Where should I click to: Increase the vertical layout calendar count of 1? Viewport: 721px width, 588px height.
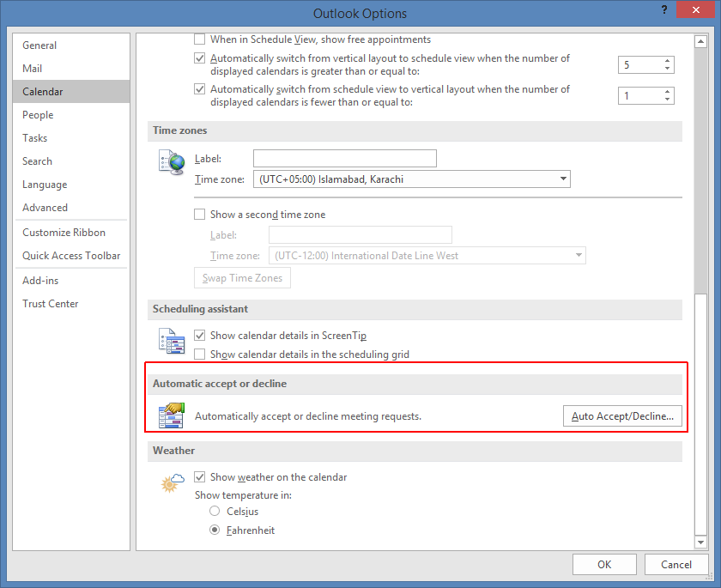point(667,92)
